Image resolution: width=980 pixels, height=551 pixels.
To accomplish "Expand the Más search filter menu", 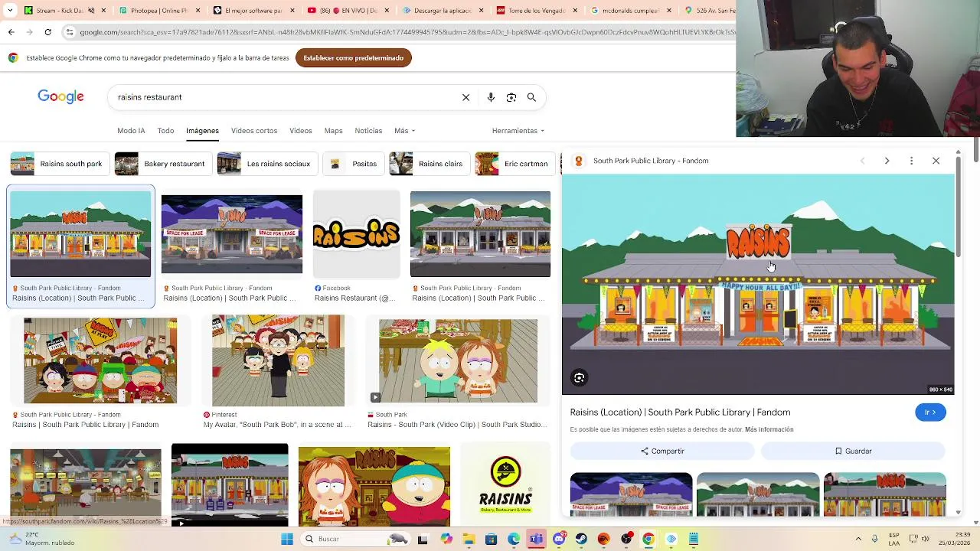I will (x=404, y=131).
